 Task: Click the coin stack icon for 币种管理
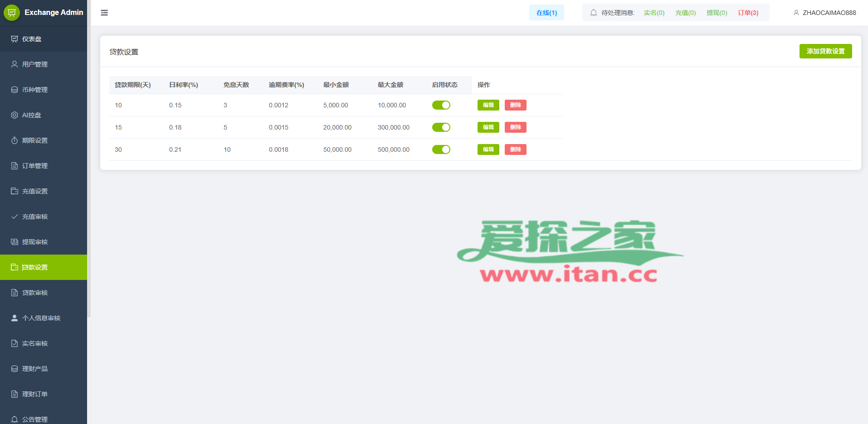coord(15,90)
